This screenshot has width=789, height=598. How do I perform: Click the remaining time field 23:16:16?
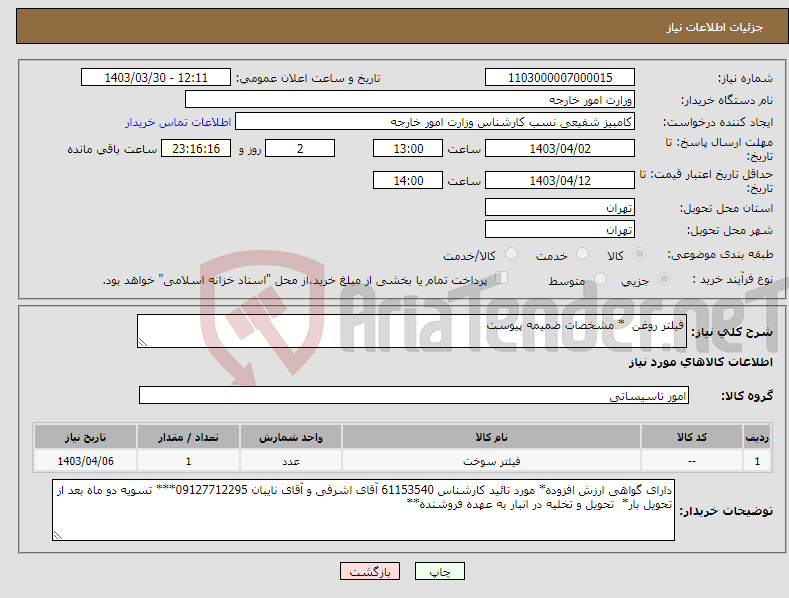tap(196, 148)
